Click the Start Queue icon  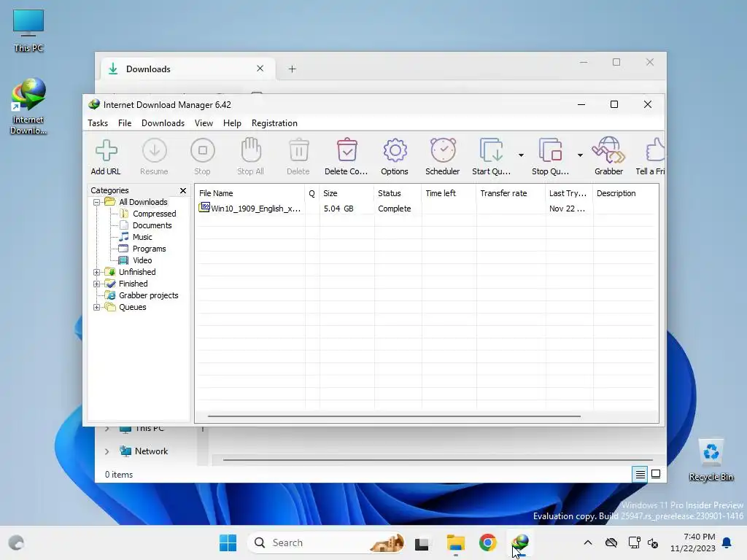pos(491,150)
